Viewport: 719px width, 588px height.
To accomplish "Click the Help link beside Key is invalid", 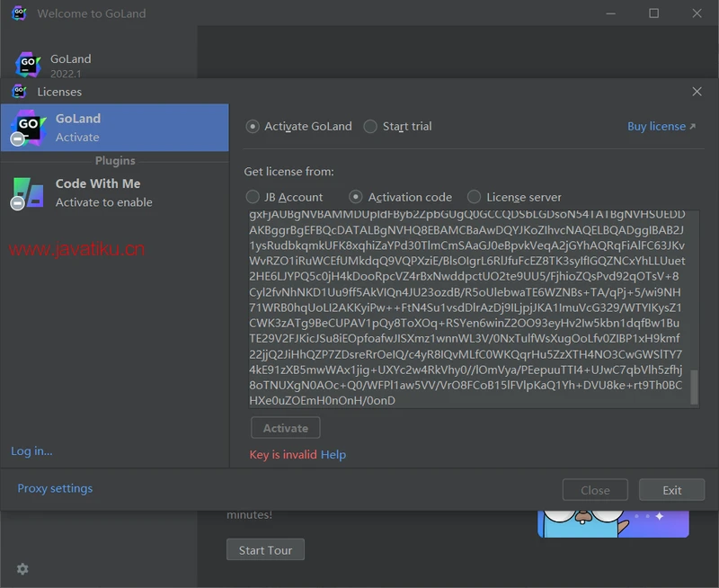I will [333, 455].
